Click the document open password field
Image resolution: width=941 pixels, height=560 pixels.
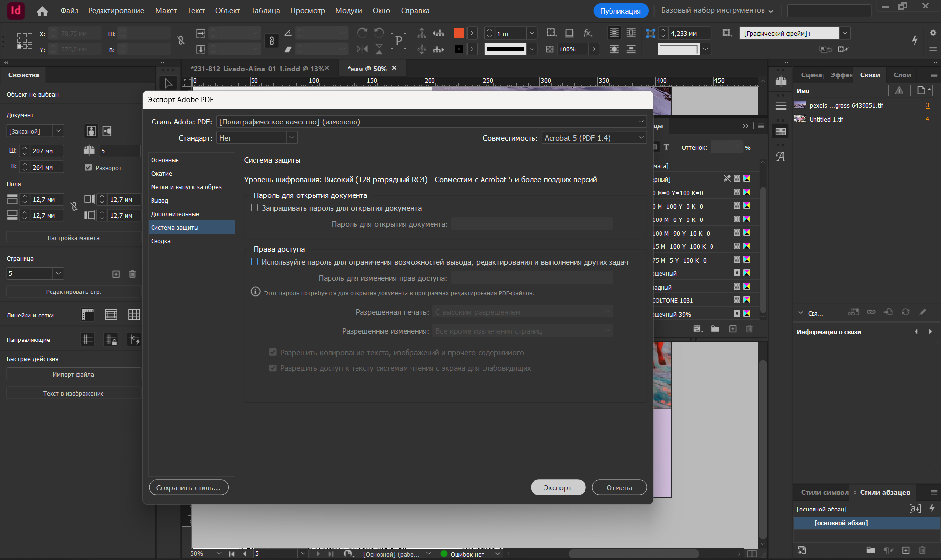[x=532, y=224]
